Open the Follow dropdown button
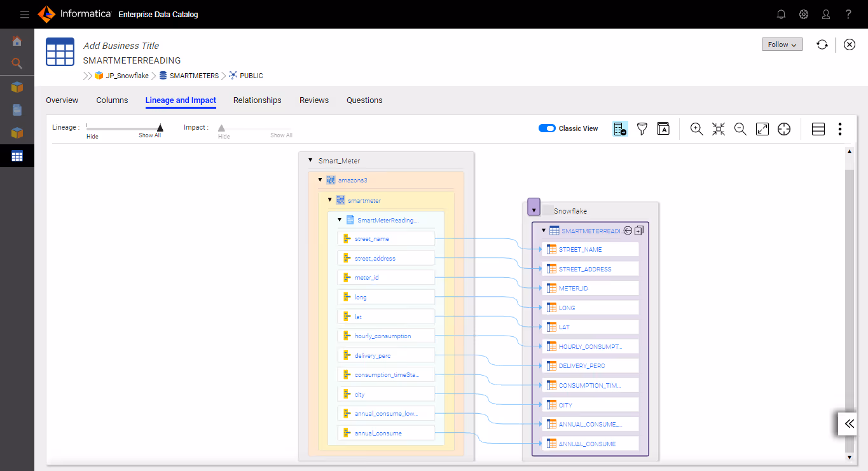 click(782, 44)
